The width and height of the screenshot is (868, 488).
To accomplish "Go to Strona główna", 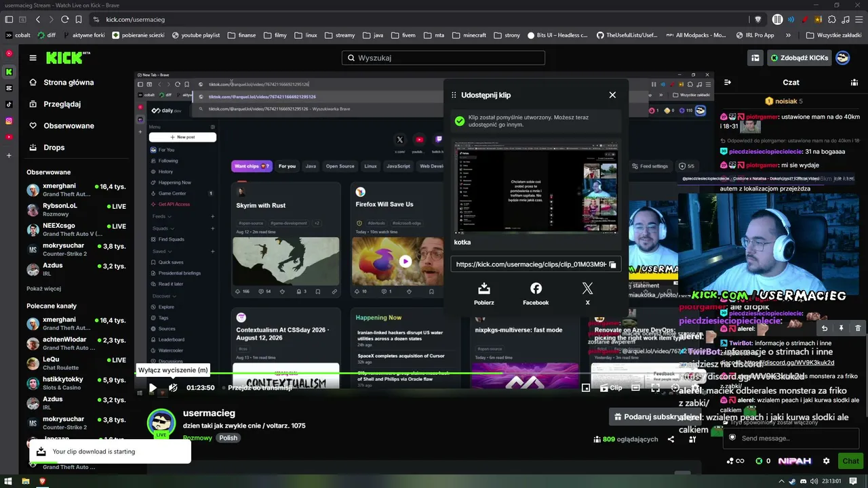I will pos(68,83).
